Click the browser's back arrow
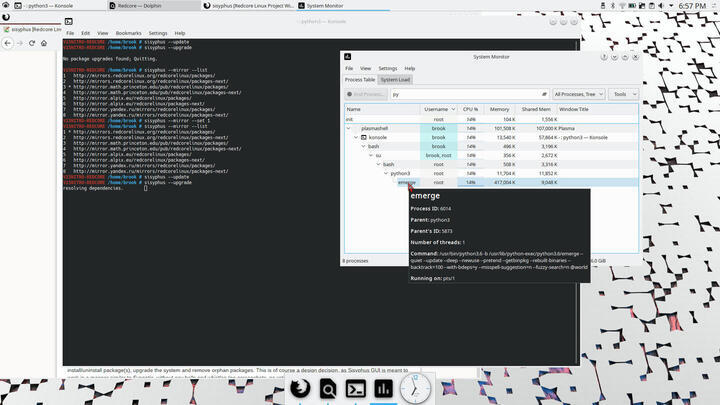This screenshot has height=405, width=720. [x=8, y=43]
